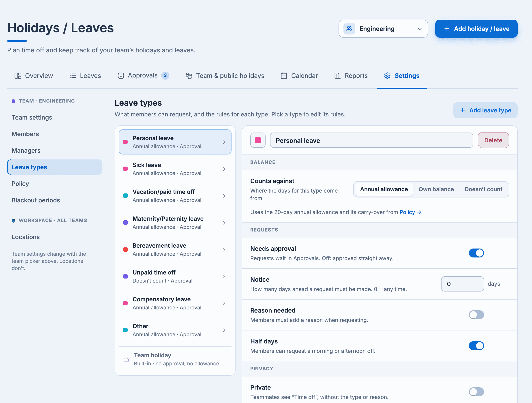
Task: Click the palm tree holidays icon
Action: [x=189, y=76]
